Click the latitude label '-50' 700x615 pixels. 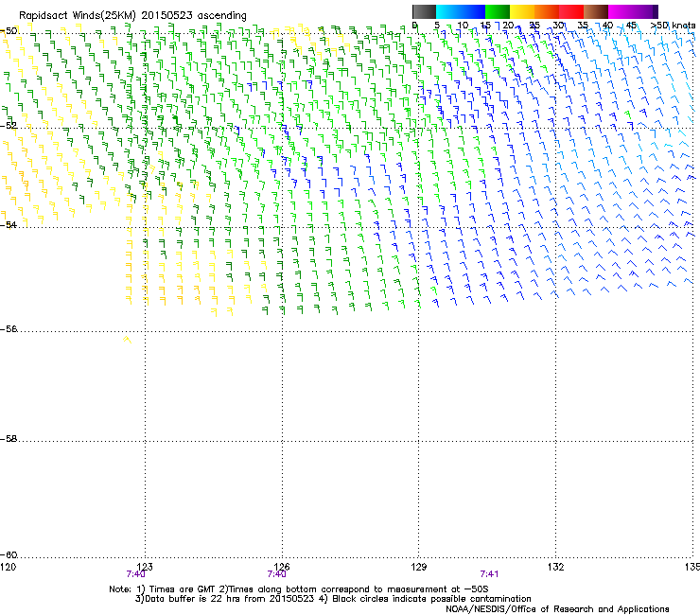click(x=9, y=31)
